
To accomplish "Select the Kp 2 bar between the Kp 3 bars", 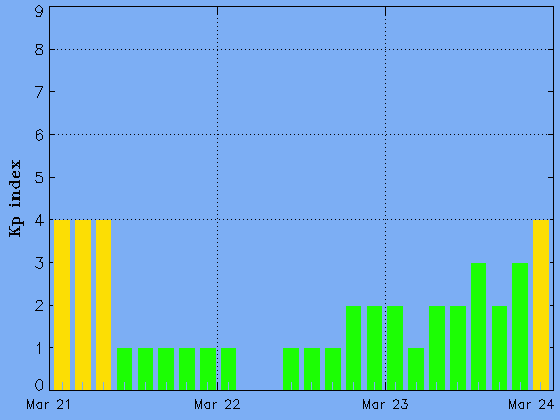I will (499, 348).
